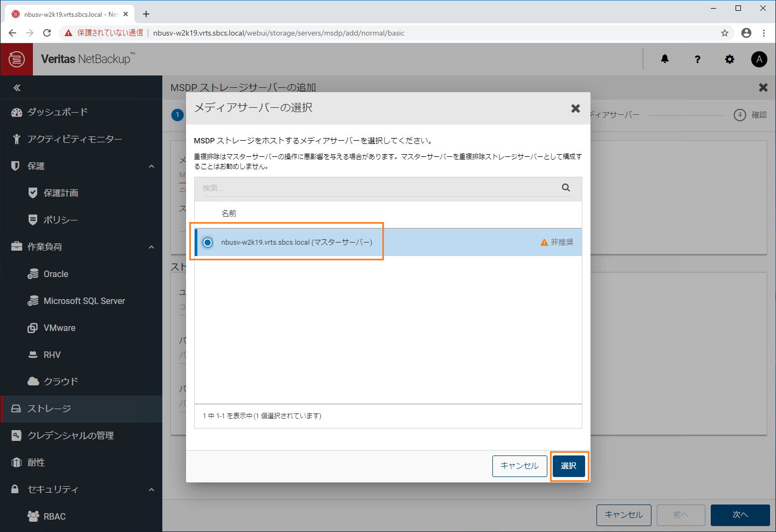Open RBAC in the sidebar
This screenshot has width=776, height=532.
[54, 516]
